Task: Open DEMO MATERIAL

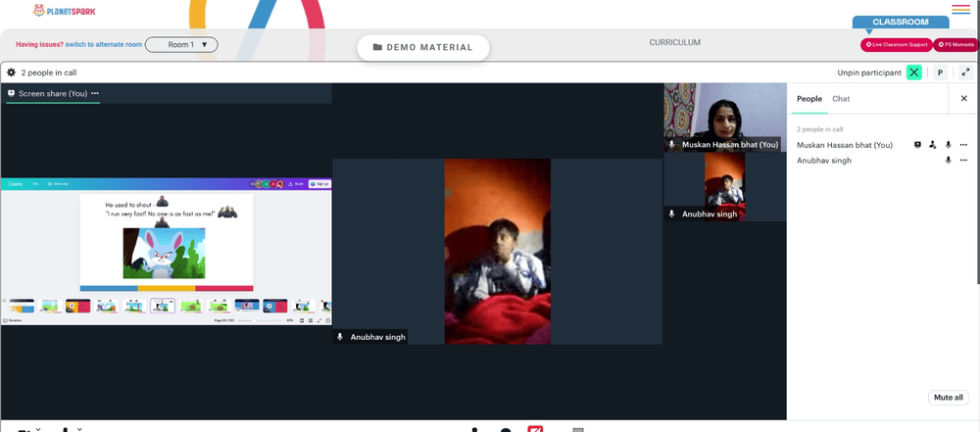Action: coord(423,48)
